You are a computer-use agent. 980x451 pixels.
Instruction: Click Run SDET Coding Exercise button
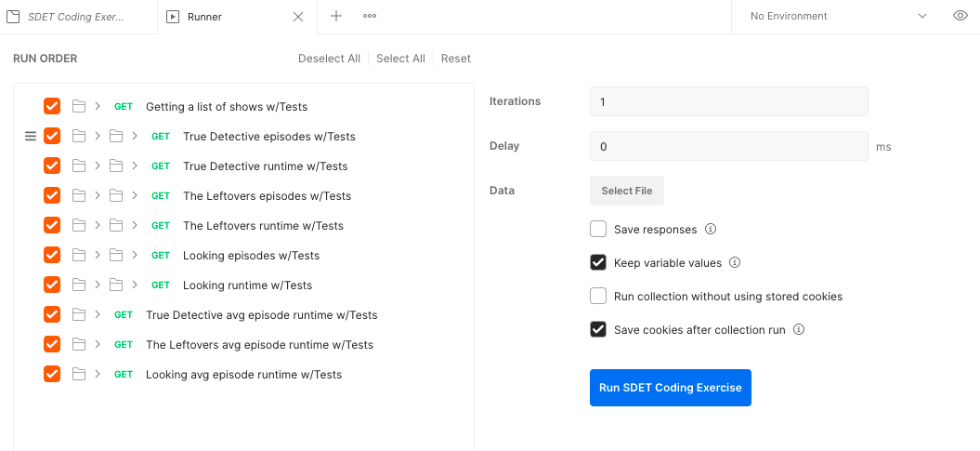click(671, 388)
